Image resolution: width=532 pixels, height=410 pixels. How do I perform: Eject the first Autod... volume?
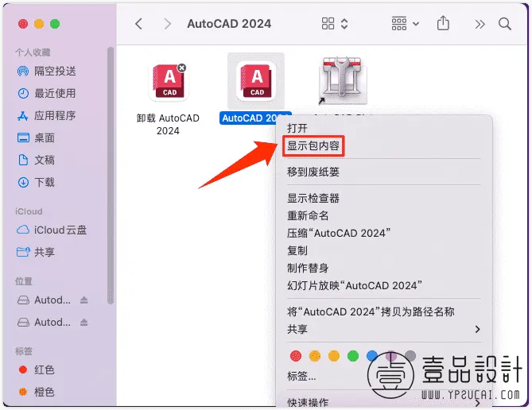[x=83, y=300]
